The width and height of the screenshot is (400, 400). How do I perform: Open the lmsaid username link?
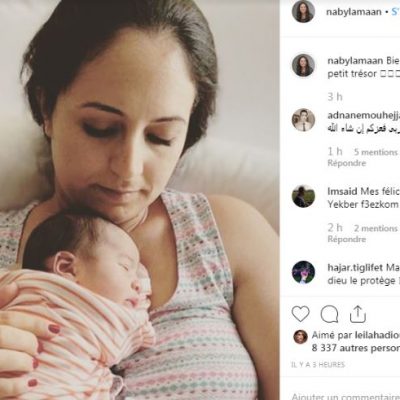(x=342, y=192)
